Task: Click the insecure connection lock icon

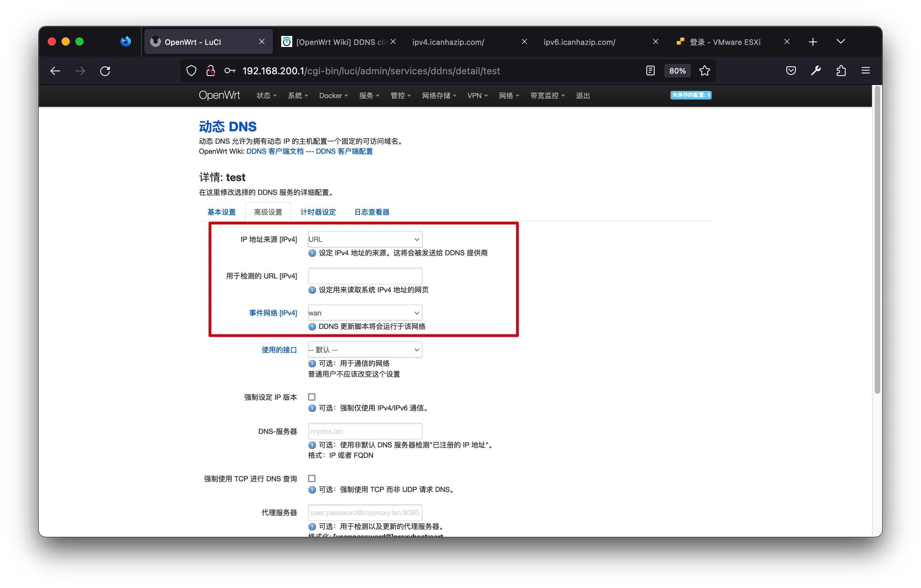Action: pos(210,71)
